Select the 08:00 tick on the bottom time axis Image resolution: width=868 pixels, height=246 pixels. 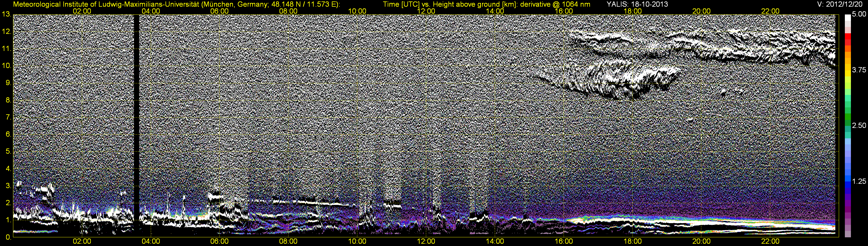288,241
